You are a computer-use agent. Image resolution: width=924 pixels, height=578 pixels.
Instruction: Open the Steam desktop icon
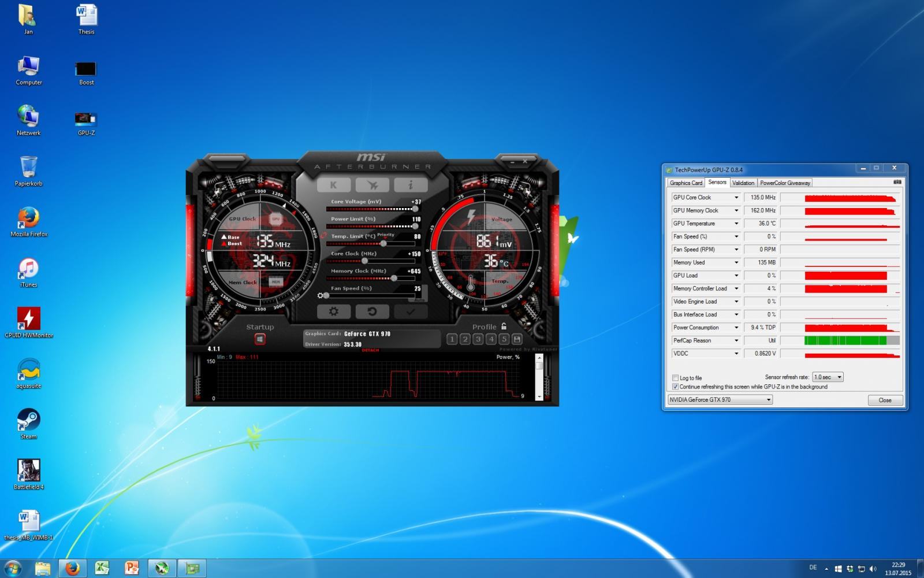pos(29,424)
